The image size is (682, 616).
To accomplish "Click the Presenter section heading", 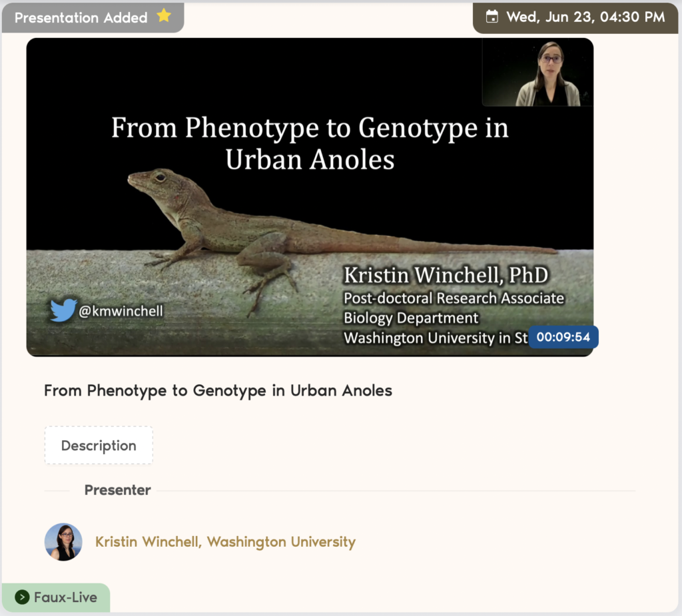I will click(x=117, y=490).
